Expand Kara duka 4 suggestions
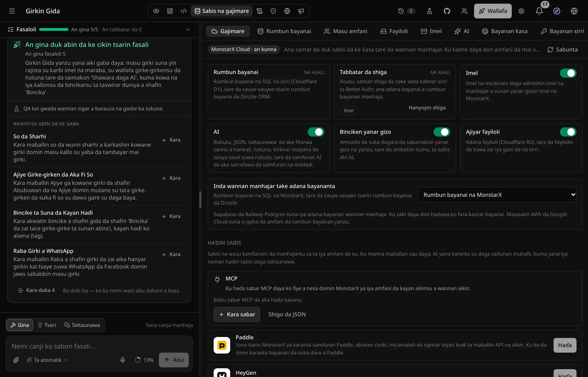 [37, 290]
